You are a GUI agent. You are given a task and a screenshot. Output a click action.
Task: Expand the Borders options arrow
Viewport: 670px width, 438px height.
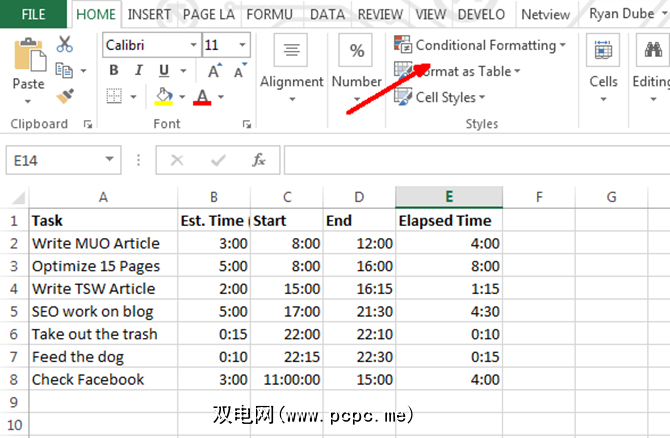[133, 97]
